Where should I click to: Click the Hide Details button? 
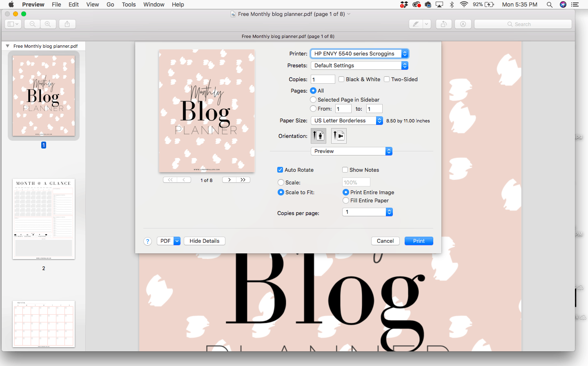205,241
